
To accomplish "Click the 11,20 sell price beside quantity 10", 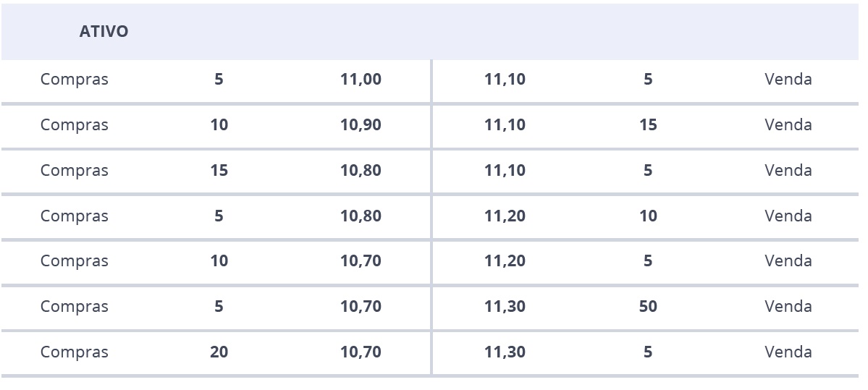I will [x=505, y=216].
